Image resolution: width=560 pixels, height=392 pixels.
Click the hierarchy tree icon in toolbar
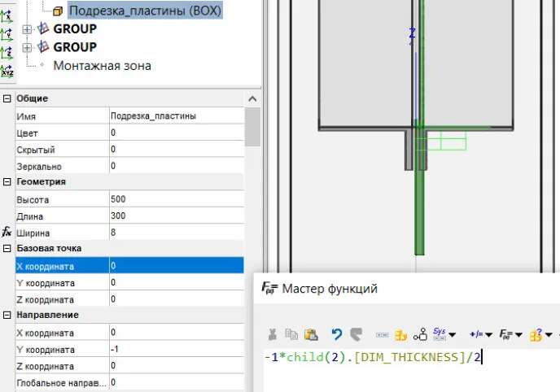click(420, 334)
